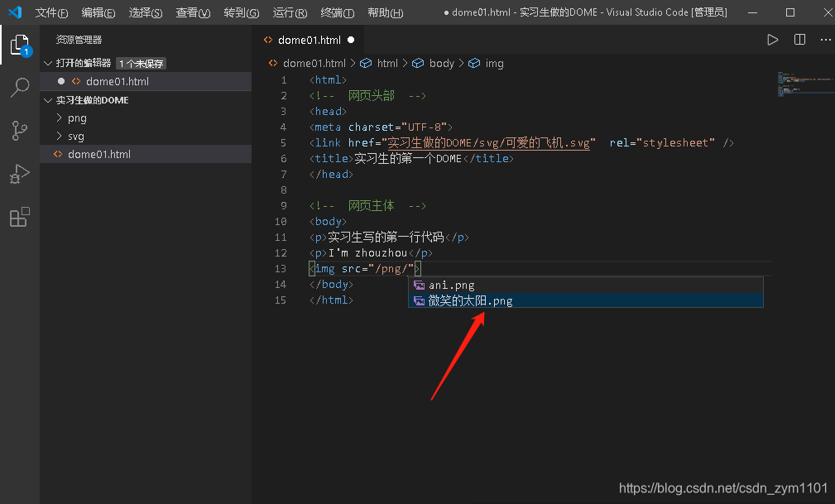Collapse the 打开的编辑器 section
The width and height of the screenshot is (835, 504).
(84, 63)
